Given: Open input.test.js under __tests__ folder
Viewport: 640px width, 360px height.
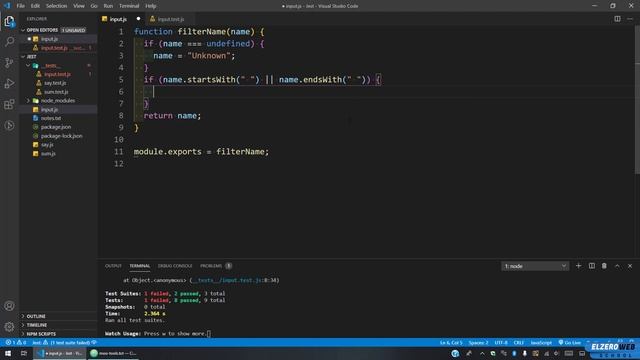Looking at the screenshot, I should coord(58,74).
